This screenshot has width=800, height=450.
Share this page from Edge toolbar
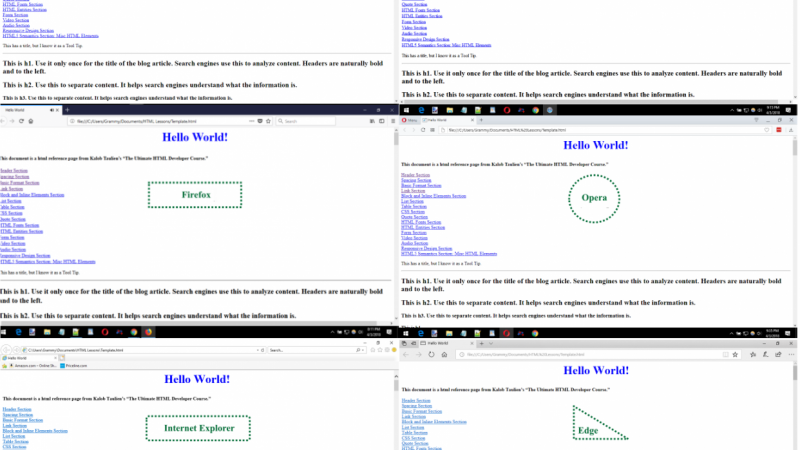(778, 355)
